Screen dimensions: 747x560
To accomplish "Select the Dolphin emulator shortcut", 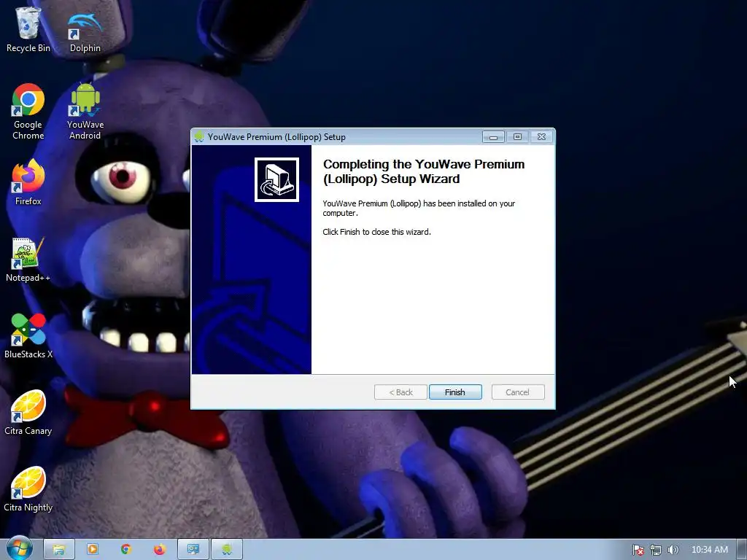I will (x=85, y=31).
